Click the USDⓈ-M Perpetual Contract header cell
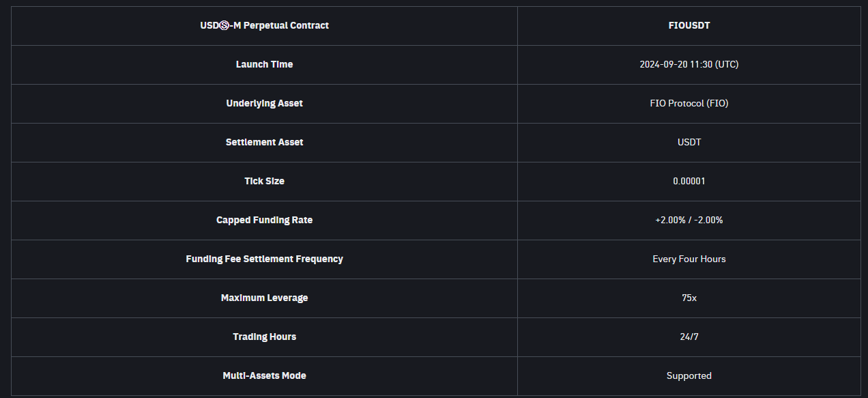The width and height of the screenshot is (868, 398). click(x=264, y=26)
